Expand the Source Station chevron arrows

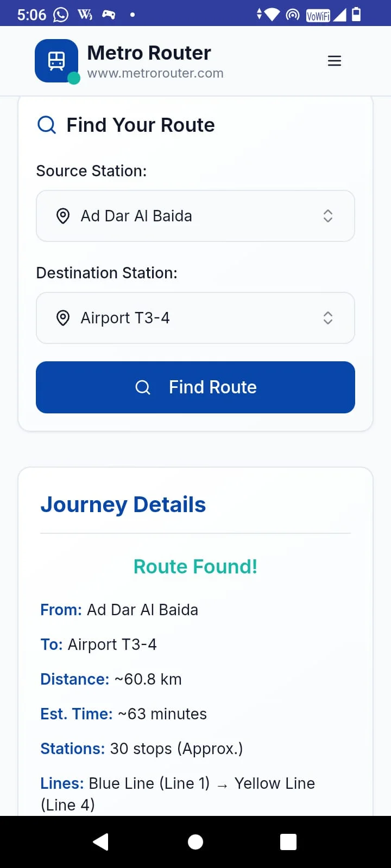(327, 216)
